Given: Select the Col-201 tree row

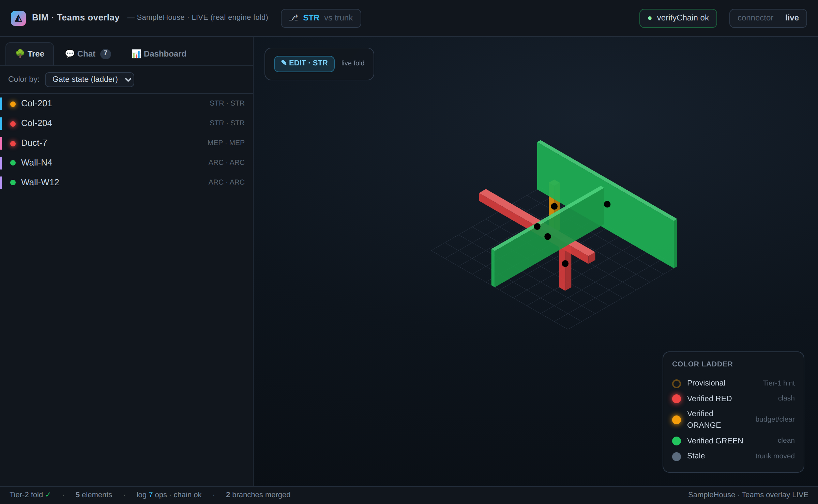Looking at the screenshot, I should (x=126, y=104).
